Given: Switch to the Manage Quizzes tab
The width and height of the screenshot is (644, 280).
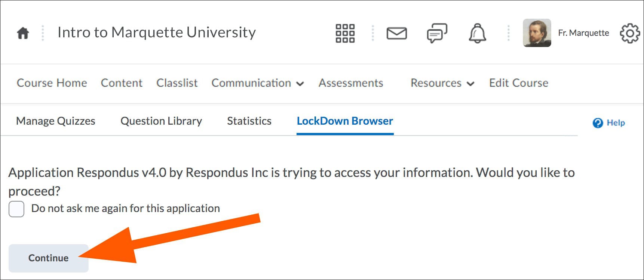Looking at the screenshot, I should click(x=56, y=121).
